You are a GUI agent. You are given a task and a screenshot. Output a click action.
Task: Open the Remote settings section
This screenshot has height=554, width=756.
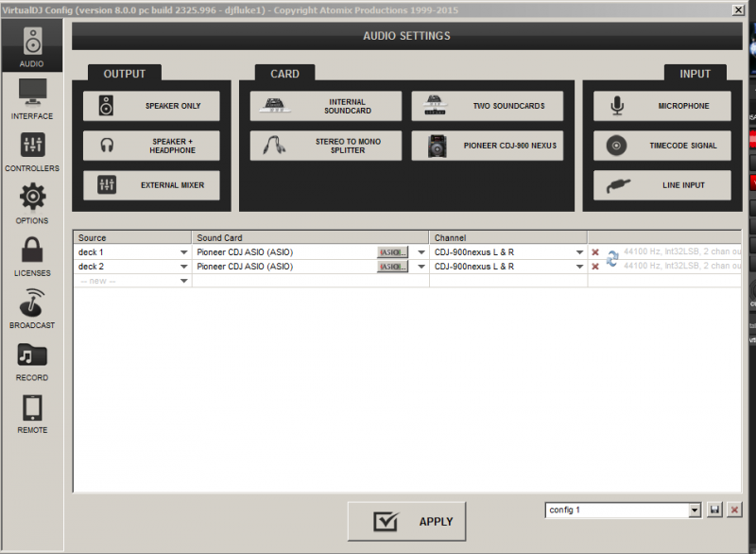coord(32,413)
